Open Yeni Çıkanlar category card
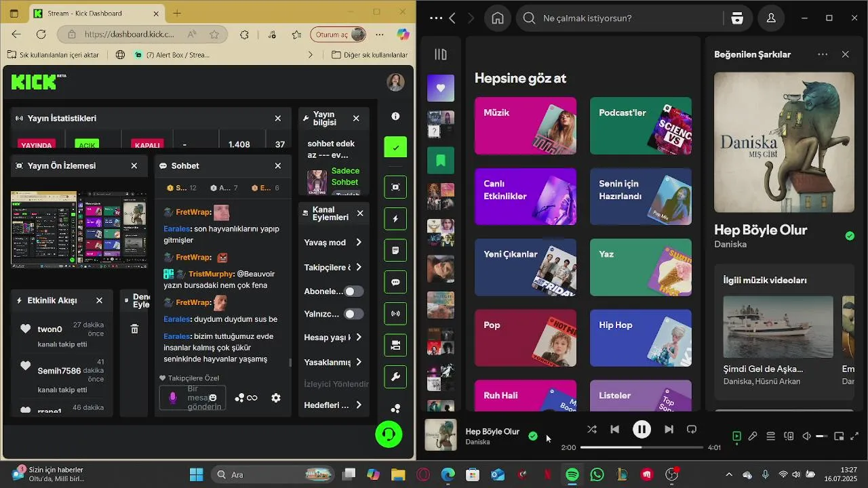 (526, 267)
